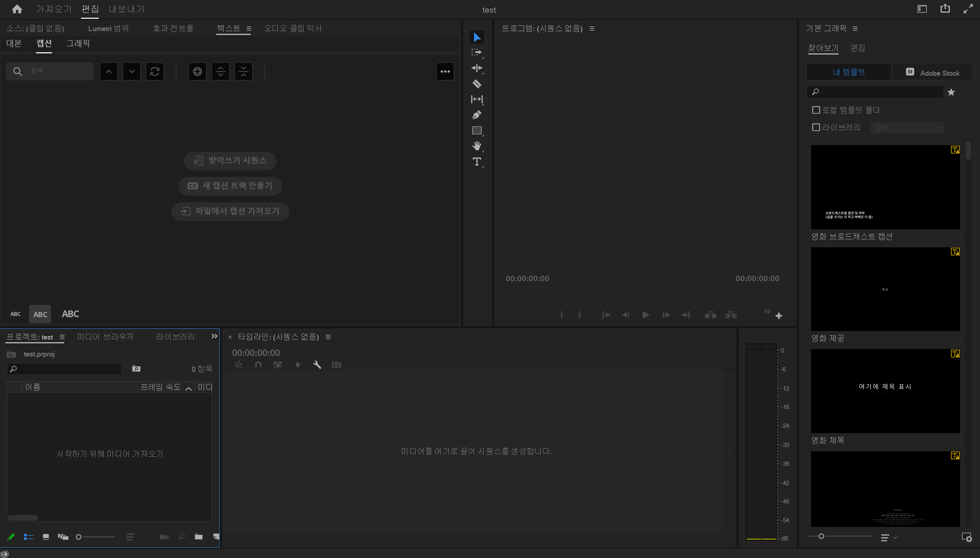Image resolution: width=980 pixels, height=558 pixels.
Task: Click the Home icon
Action: [x=17, y=9]
